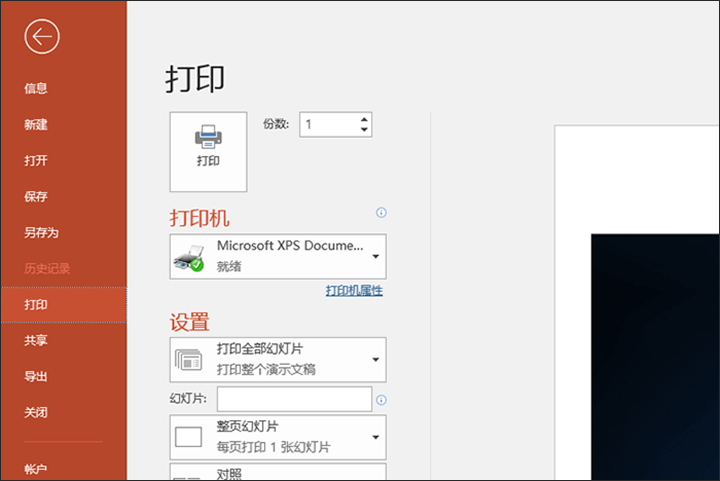
Task: Select 新建 in the sidebar
Action: [x=36, y=124]
